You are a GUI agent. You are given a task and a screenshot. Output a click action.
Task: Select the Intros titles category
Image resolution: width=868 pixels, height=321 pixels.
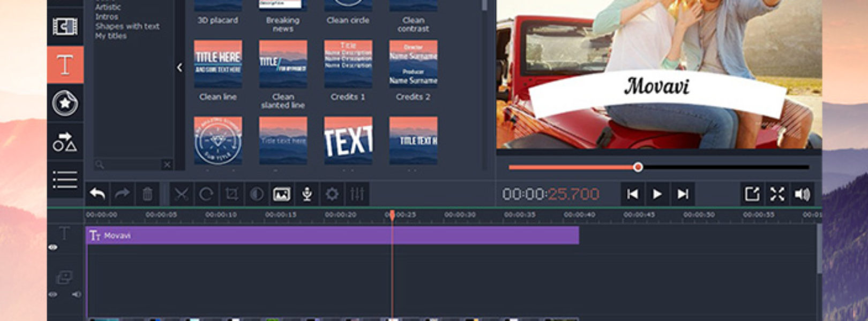107,17
